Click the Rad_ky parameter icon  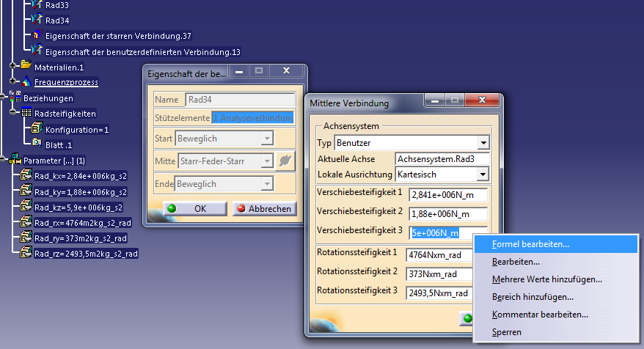pos(26,191)
